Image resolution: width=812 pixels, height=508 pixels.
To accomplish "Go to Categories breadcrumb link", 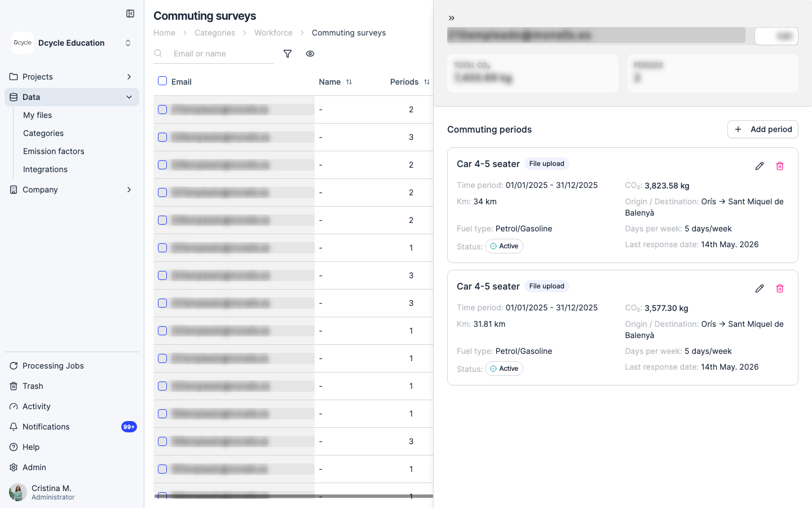I will pos(215,33).
